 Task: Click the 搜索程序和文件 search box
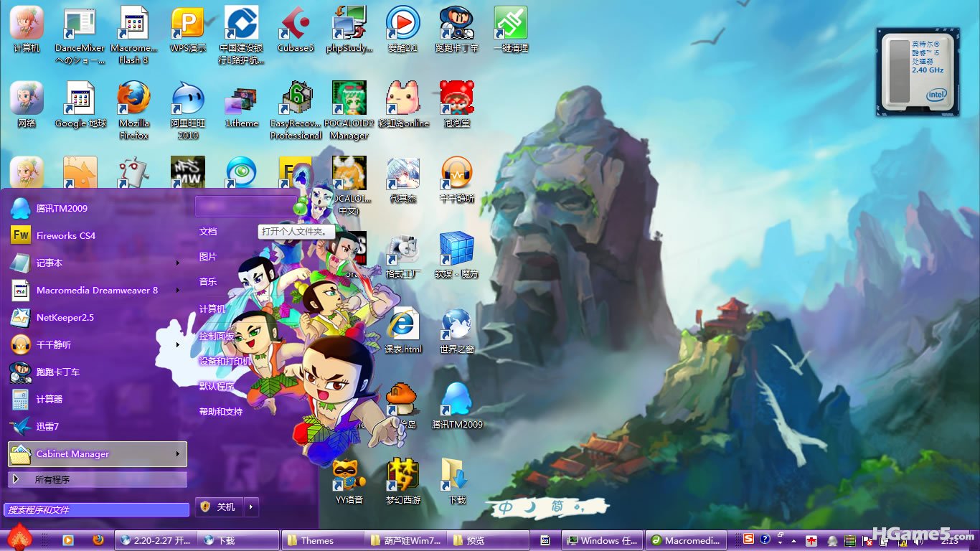[x=97, y=509]
